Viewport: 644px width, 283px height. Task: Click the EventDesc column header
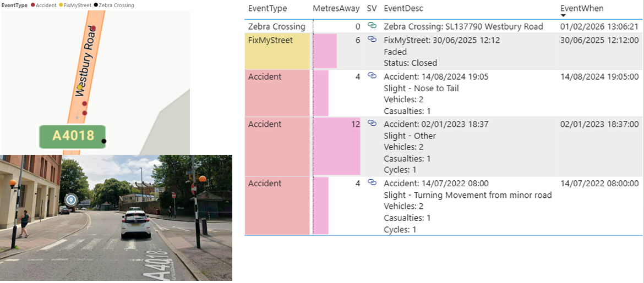coord(403,9)
